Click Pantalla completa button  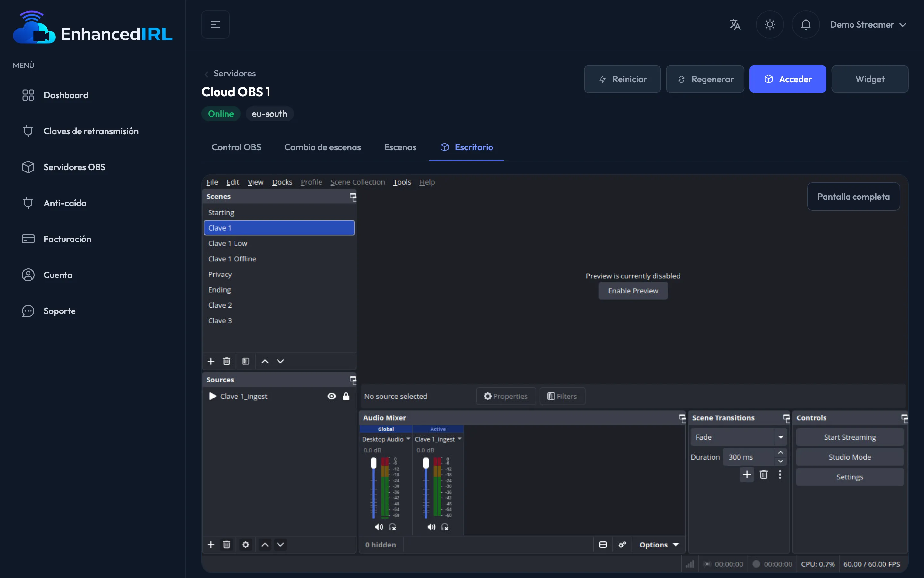(853, 197)
